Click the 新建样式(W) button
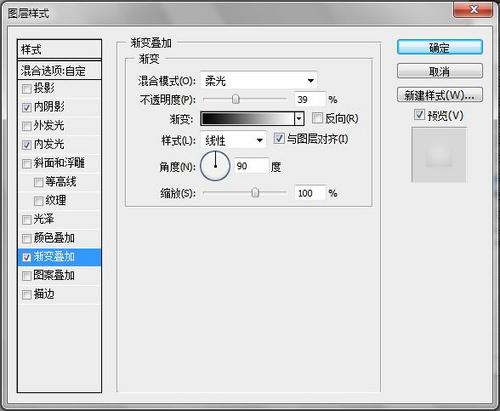This screenshot has height=411, width=500. tap(440, 95)
